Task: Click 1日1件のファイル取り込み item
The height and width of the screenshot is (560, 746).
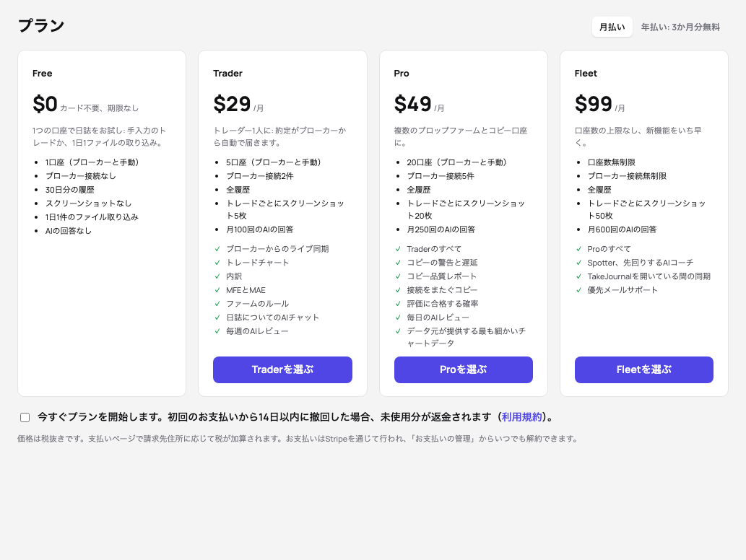Action: click(92, 216)
